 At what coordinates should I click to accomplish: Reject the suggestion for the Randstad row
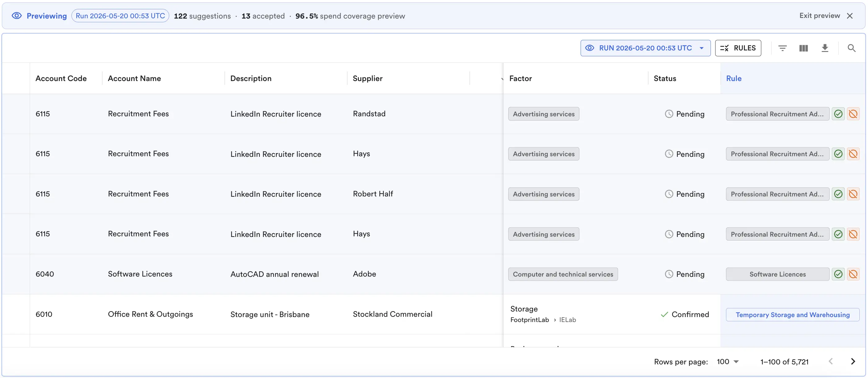click(x=853, y=114)
